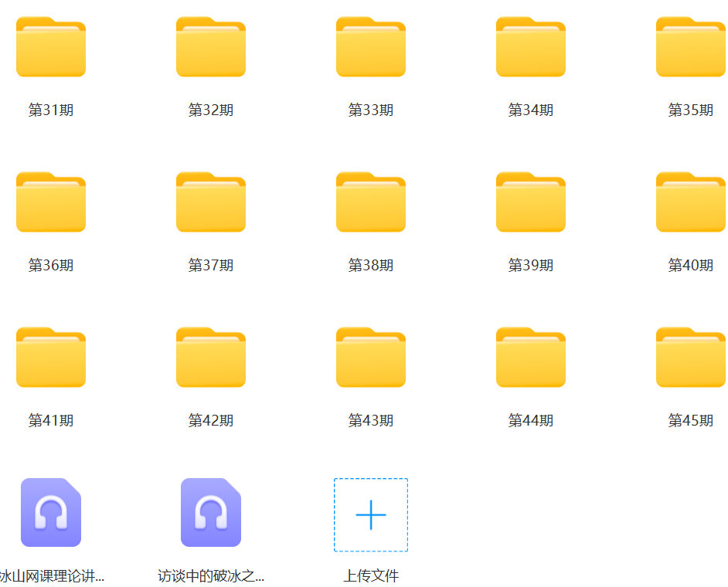
Task: Open the 第43期 folder icon
Action: click(371, 358)
